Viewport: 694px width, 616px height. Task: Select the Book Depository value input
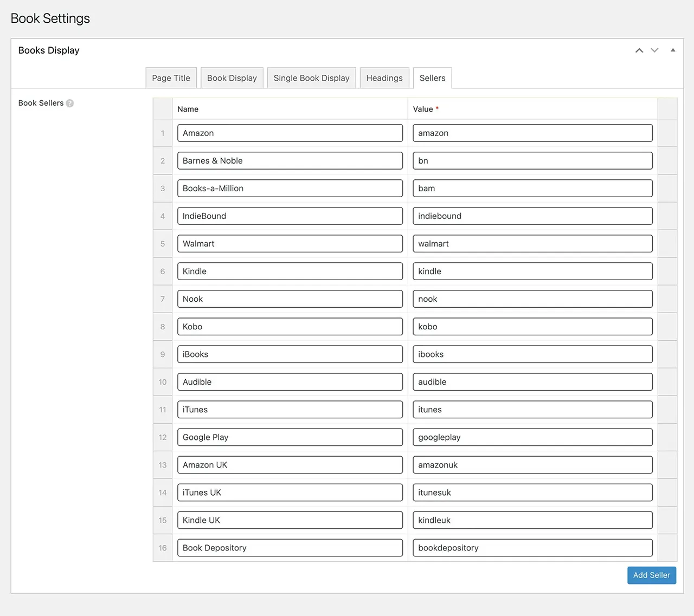[x=532, y=548]
